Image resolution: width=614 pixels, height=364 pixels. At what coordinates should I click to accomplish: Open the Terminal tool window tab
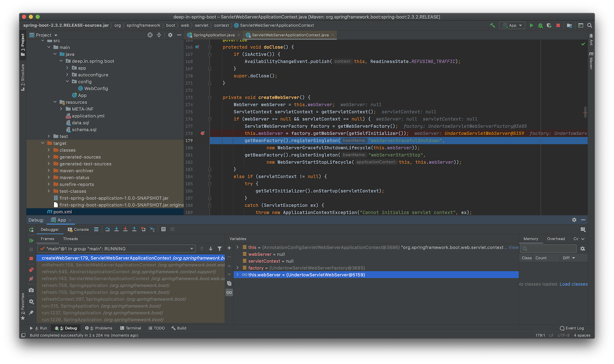130,328
